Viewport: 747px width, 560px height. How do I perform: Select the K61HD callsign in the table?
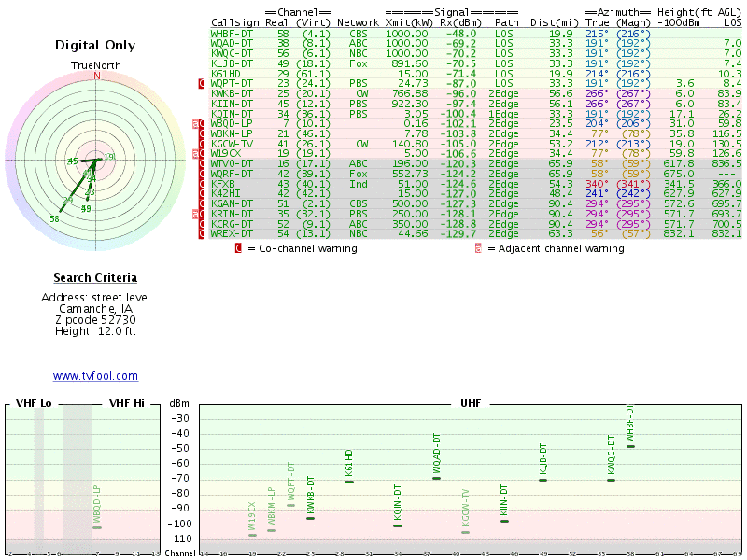tap(226, 74)
